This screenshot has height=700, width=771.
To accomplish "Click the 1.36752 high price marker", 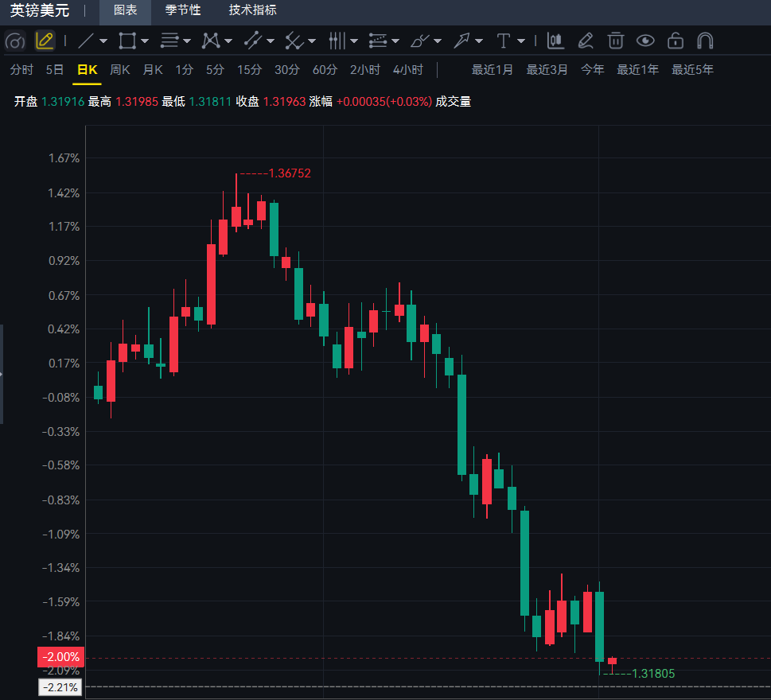I will pos(290,173).
